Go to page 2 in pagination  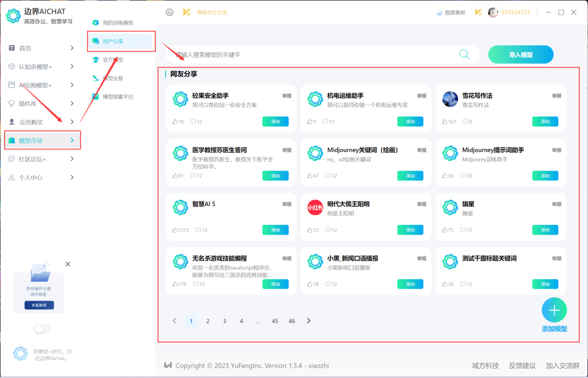[x=208, y=321]
